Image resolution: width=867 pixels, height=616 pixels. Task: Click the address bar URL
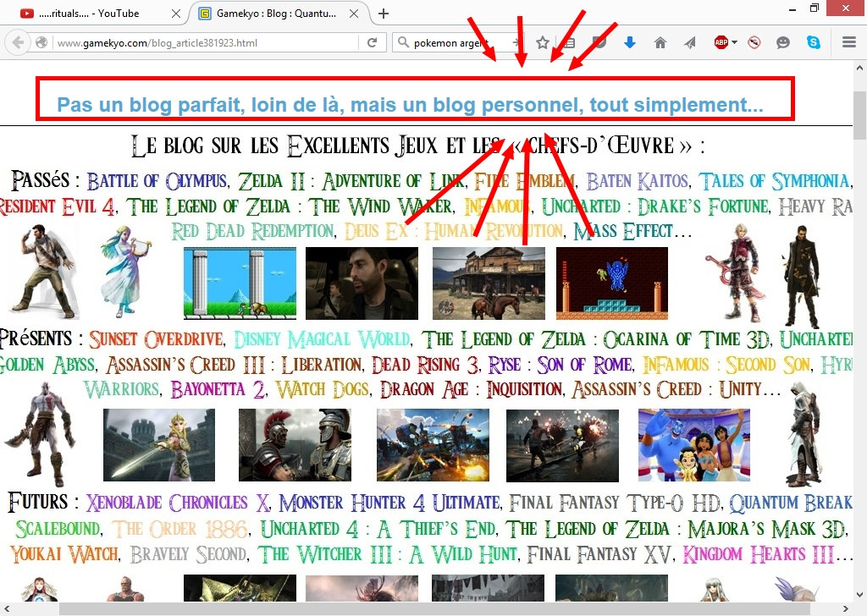coord(157,42)
